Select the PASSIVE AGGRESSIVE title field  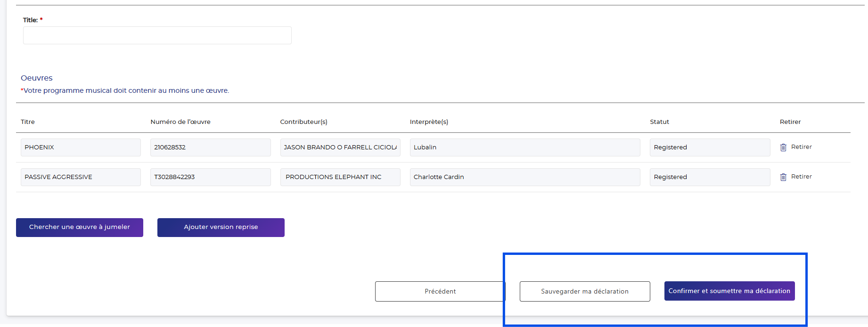[x=81, y=177]
